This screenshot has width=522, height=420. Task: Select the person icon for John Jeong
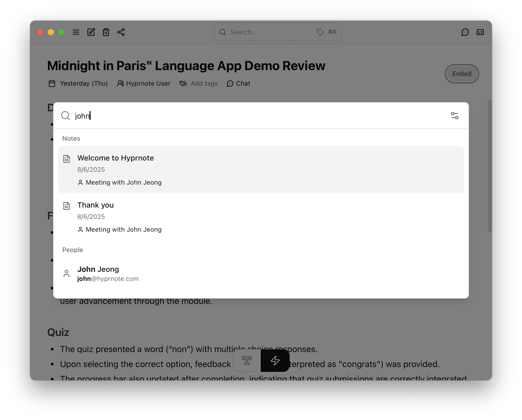66,273
